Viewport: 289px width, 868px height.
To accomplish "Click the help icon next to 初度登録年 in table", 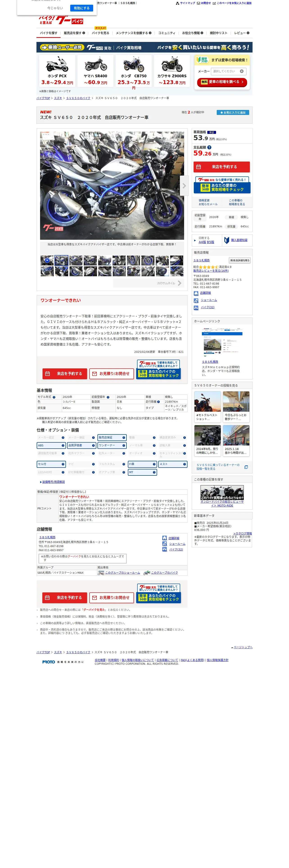I will (108, 397).
